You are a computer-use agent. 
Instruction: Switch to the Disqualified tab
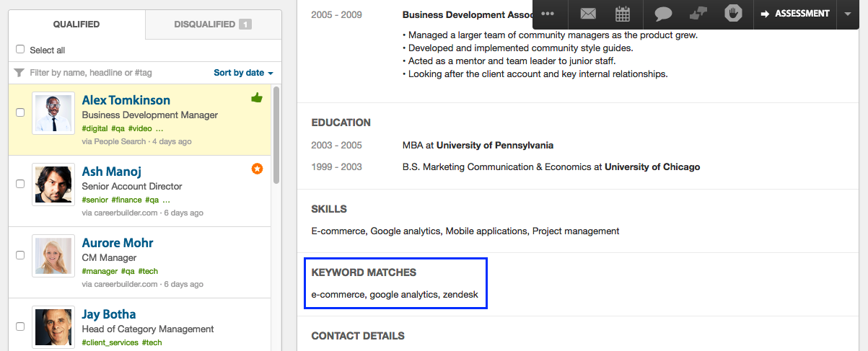[213, 25]
